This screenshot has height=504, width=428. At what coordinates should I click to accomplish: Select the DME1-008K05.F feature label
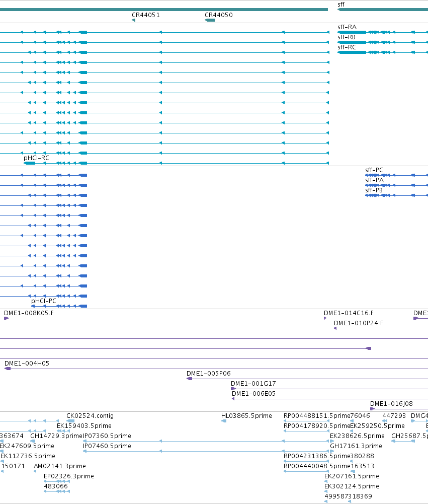point(29,313)
